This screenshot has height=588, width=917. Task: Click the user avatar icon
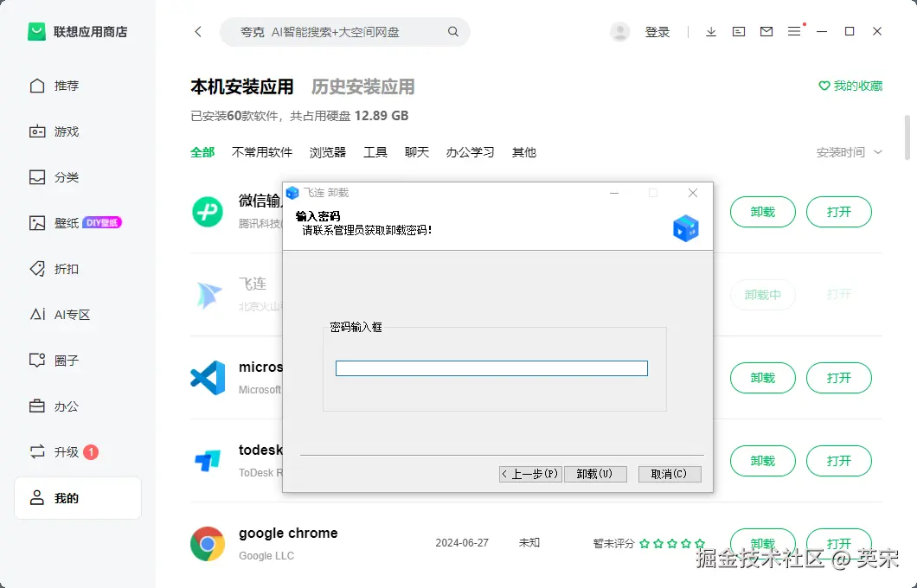tap(620, 32)
